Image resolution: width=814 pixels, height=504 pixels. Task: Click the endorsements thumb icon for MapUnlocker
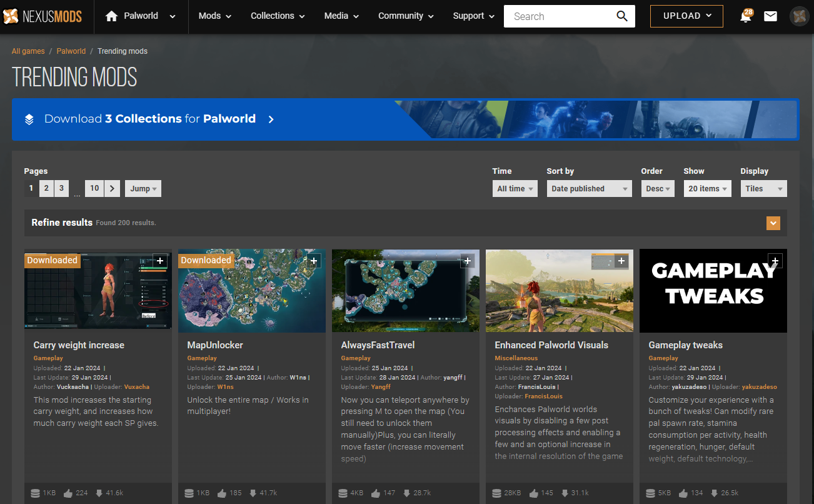coord(221,493)
